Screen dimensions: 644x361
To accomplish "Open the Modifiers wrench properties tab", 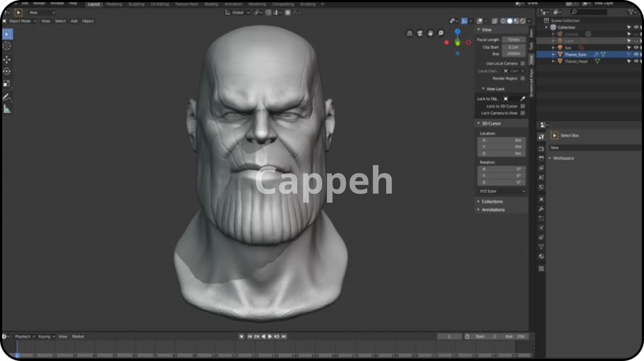I will coord(541,209).
